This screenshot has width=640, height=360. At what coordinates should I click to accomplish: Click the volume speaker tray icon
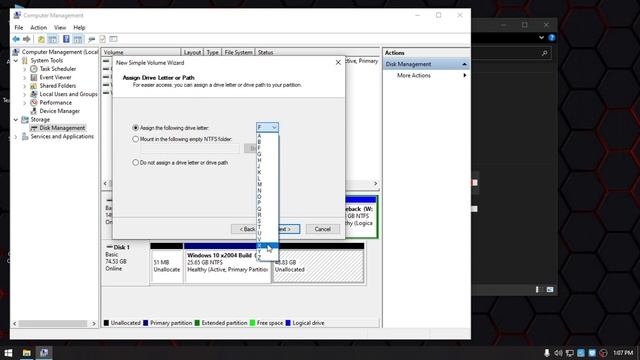click(x=558, y=353)
